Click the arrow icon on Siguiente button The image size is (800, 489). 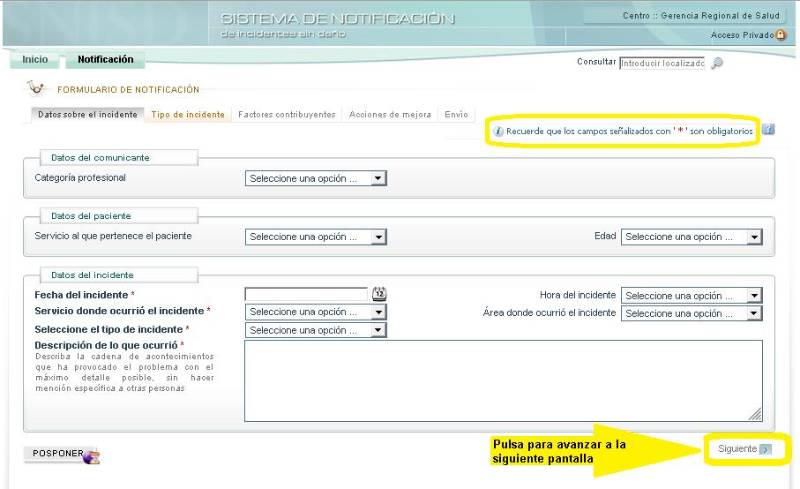point(765,449)
